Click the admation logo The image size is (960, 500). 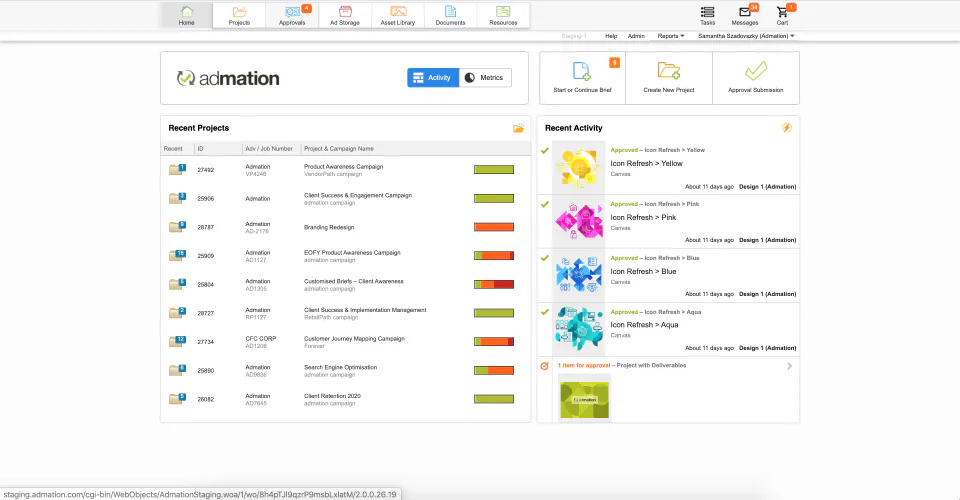[x=228, y=78]
